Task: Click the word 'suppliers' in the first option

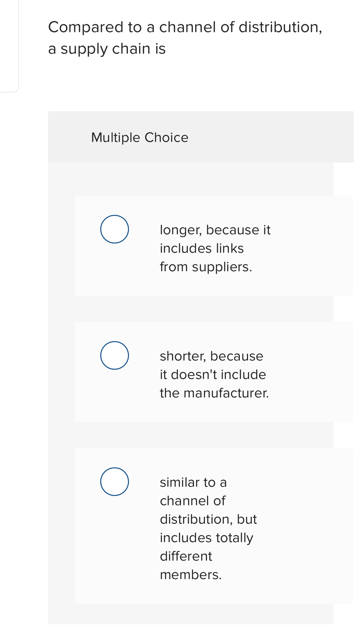Action: (221, 266)
